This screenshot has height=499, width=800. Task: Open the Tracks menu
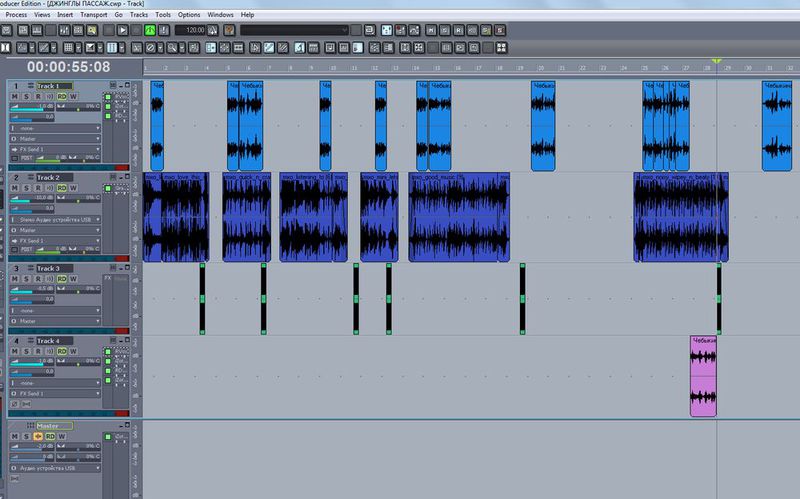pos(139,15)
